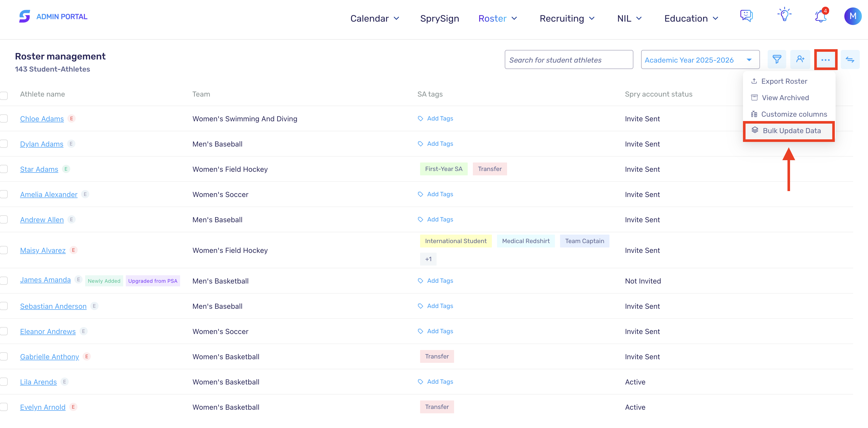Click the Spry account status column header
Image resolution: width=868 pixels, height=428 pixels.
click(659, 94)
